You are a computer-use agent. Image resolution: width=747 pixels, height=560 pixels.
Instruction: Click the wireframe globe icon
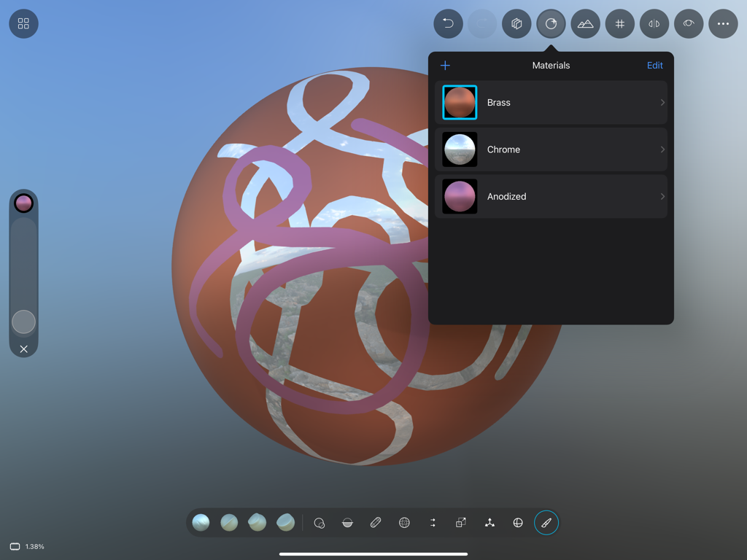coord(404,522)
